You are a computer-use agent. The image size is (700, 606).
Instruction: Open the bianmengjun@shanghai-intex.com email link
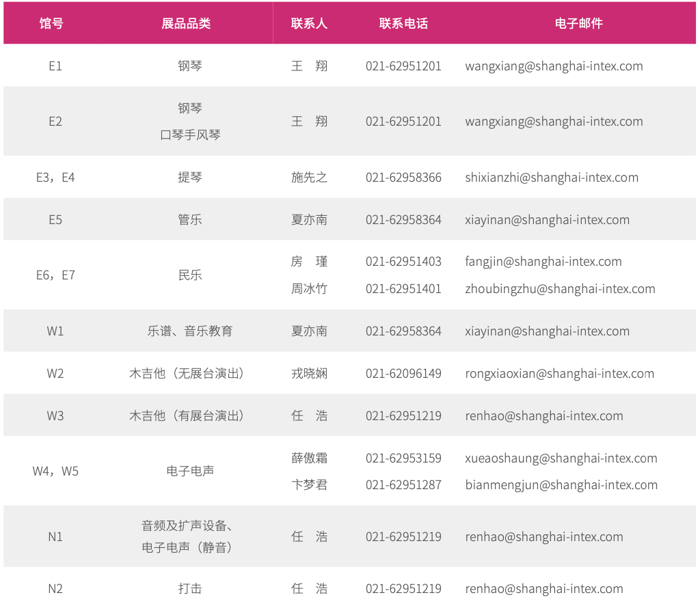[x=561, y=485]
